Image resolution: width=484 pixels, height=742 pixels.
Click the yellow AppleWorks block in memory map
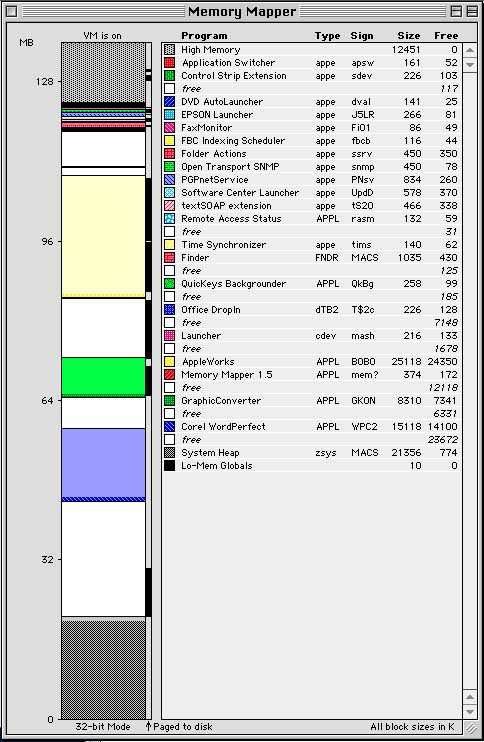[x=104, y=236]
